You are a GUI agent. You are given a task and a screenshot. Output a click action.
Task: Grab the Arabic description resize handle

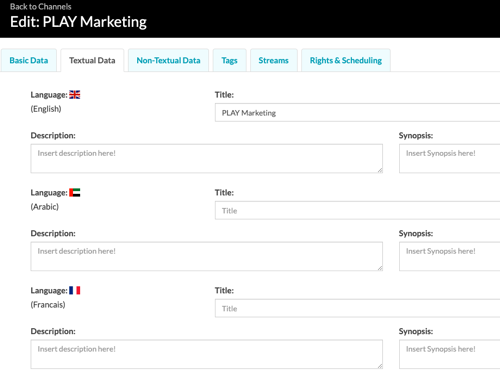(x=380, y=268)
